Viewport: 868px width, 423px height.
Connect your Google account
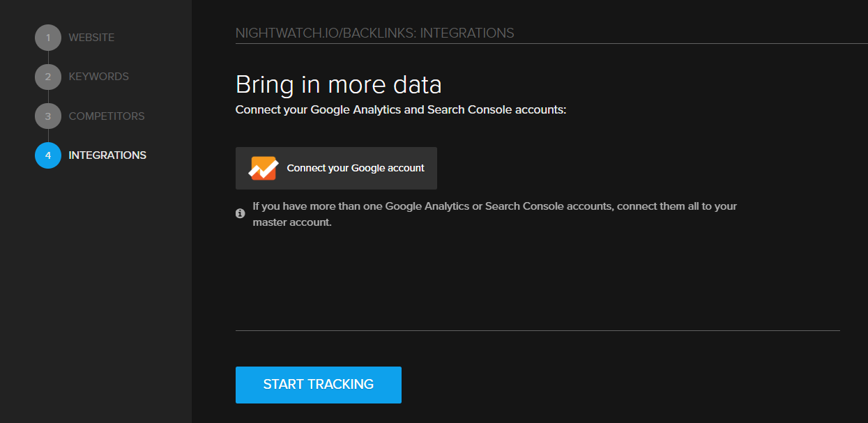tap(336, 168)
